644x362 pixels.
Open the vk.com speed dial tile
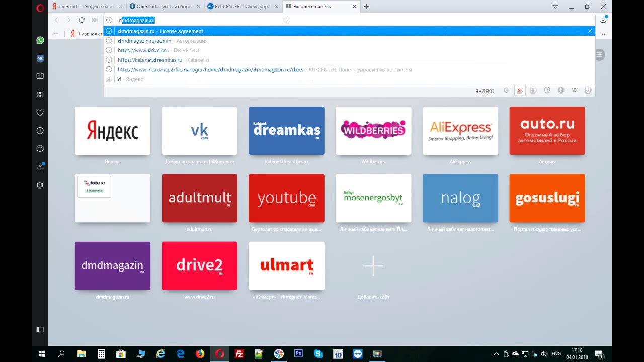pyautogui.click(x=199, y=131)
